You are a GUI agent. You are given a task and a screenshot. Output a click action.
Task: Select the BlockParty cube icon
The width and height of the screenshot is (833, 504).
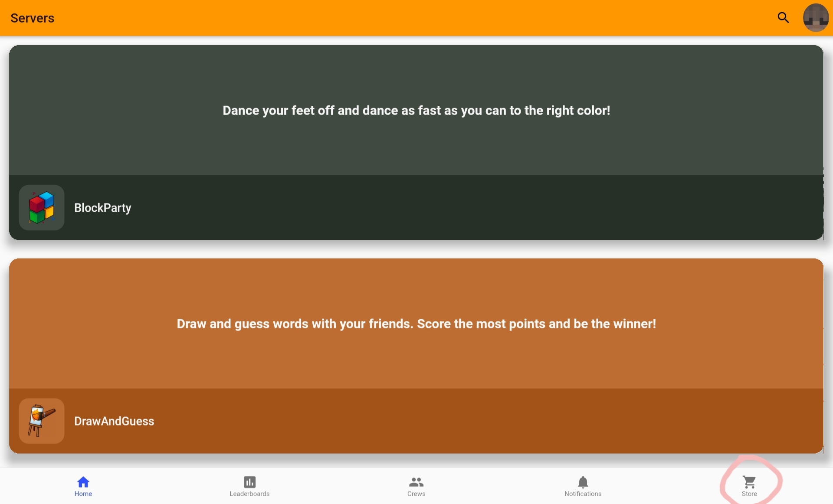click(x=42, y=208)
